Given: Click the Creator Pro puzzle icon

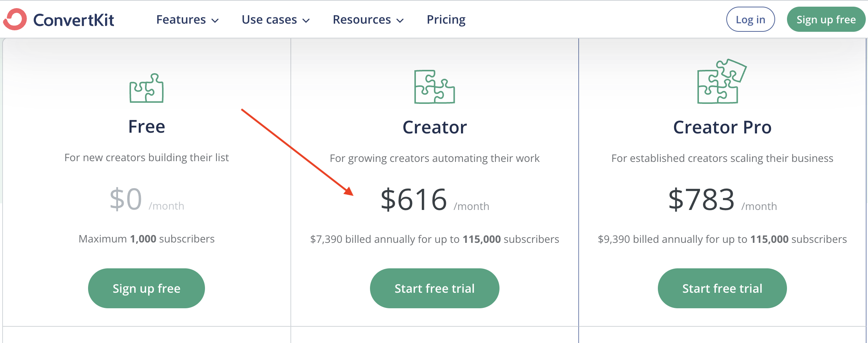Looking at the screenshot, I should (x=721, y=82).
